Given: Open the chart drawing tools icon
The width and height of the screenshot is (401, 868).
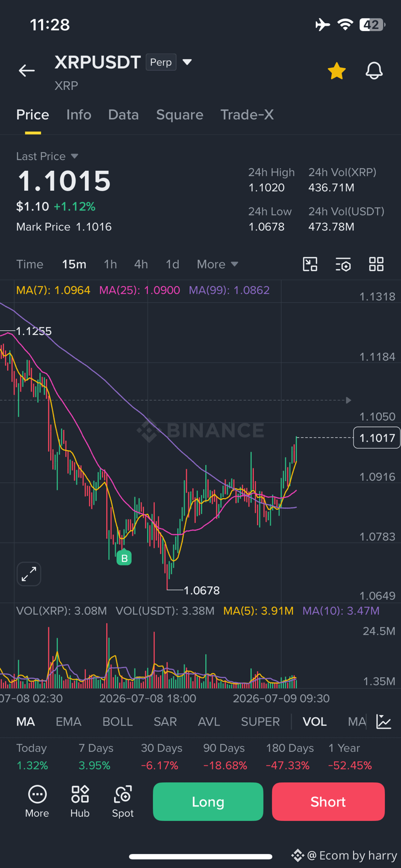Looking at the screenshot, I should tap(310, 264).
